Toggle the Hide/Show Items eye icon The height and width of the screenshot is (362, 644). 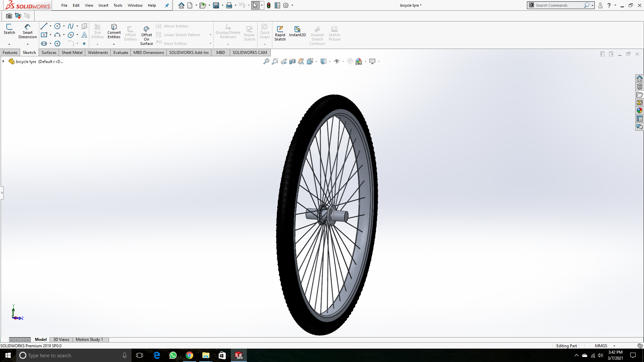[x=337, y=61]
